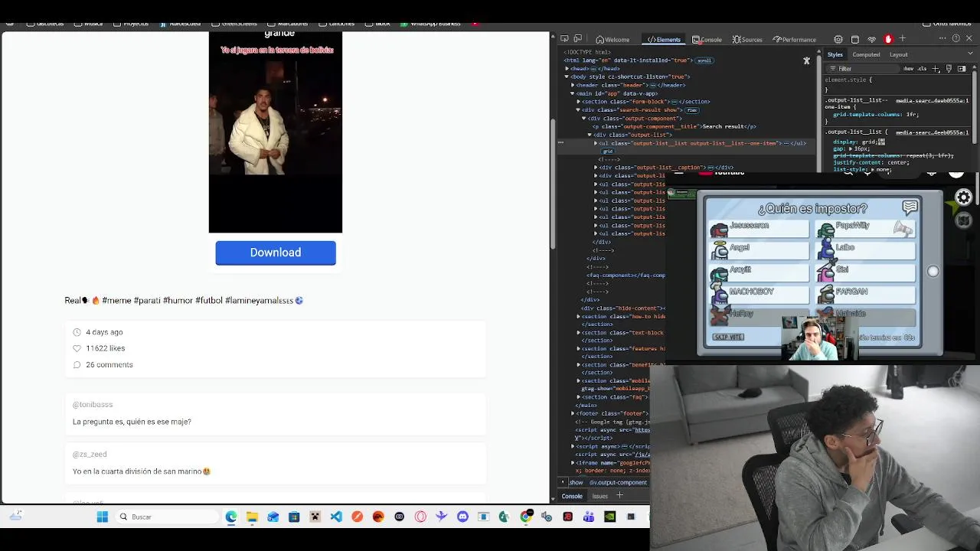Screen dimensions: 980x551
Task: Click the megaphone icon on PapaWilly's card
Action: 903,228
